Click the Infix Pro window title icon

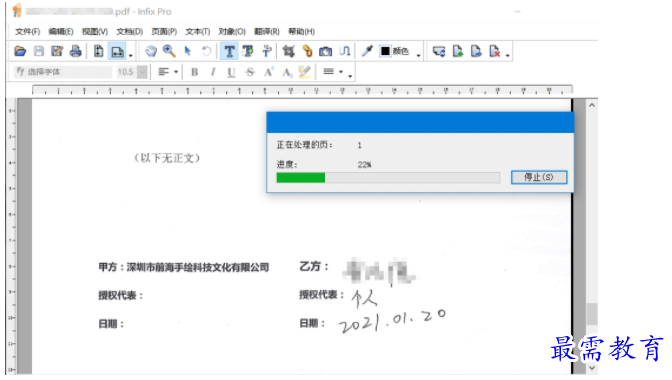(17, 10)
